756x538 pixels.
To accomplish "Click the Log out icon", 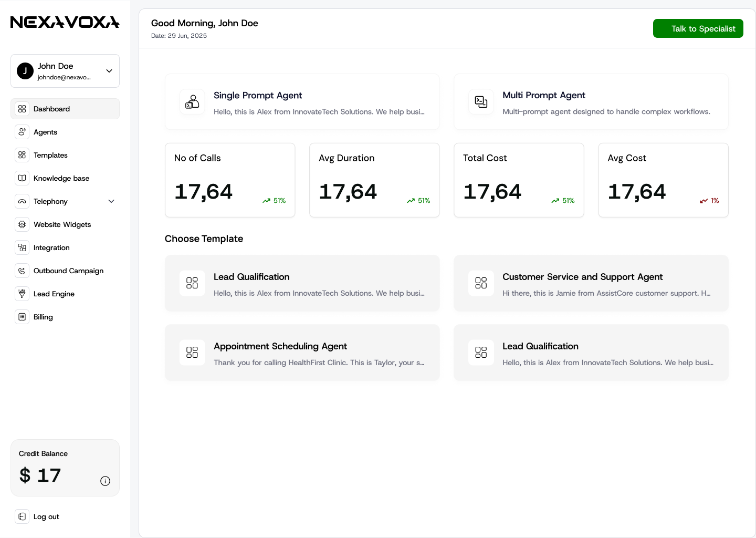I will click(x=22, y=516).
